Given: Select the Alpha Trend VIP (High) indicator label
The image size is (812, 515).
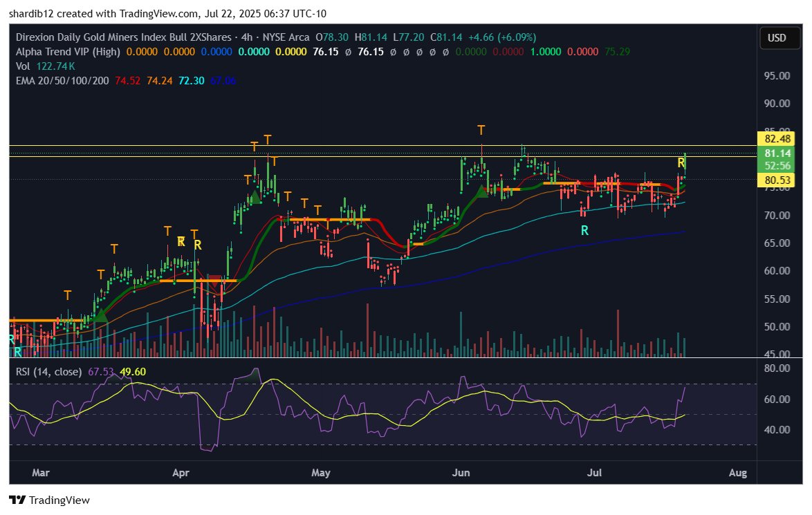Looking at the screenshot, I should [68, 52].
